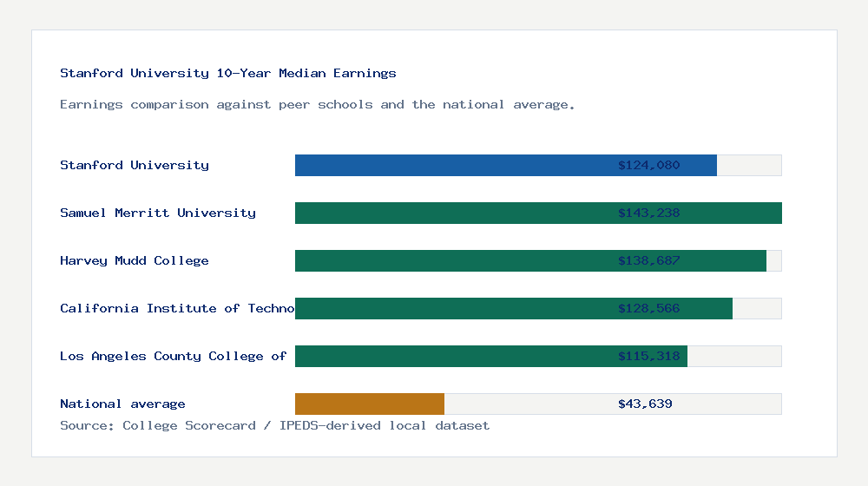
Task: Click the $43,639 national average value
Action: 645,404
